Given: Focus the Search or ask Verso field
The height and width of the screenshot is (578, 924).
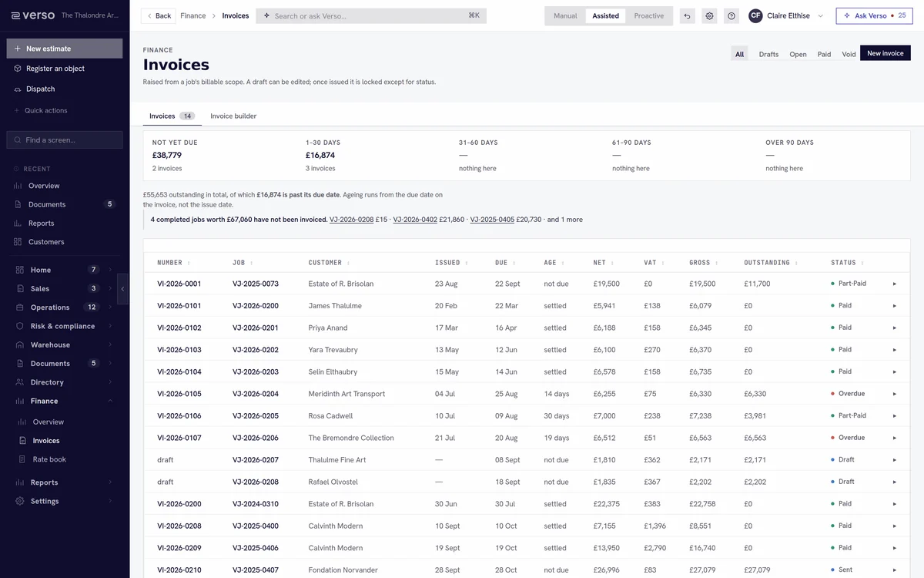Looking at the screenshot, I should (371, 15).
